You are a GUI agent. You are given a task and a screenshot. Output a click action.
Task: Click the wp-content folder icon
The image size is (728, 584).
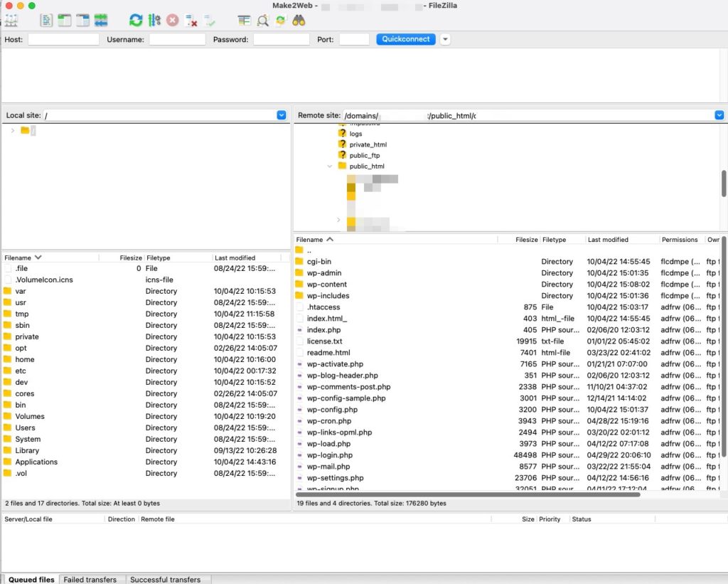coord(299,284)
